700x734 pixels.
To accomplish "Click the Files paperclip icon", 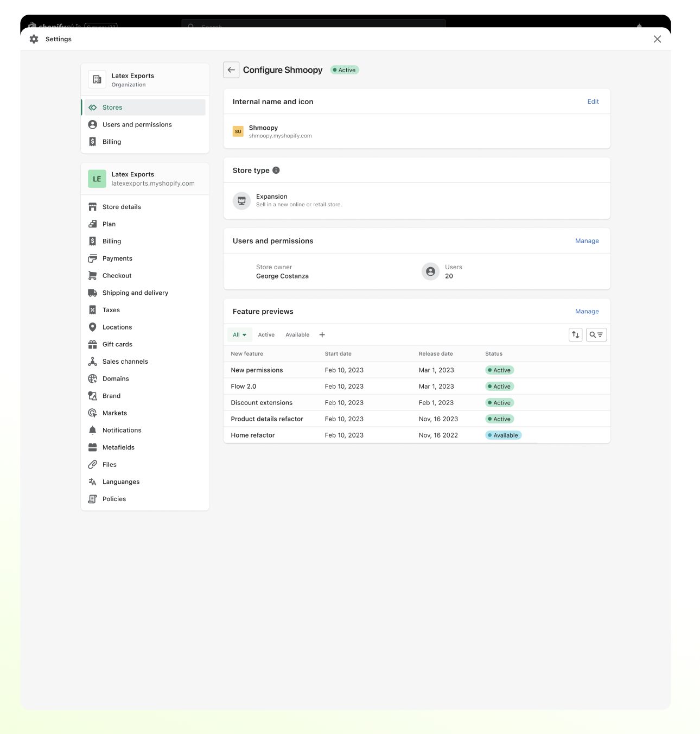I will click(x=93, y=465).
